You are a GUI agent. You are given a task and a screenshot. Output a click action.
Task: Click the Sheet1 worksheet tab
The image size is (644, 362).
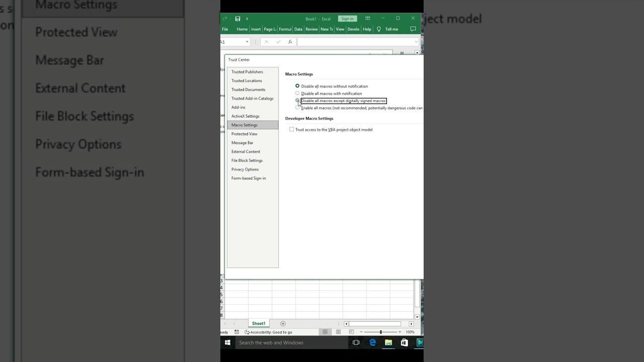tap(259, 323)
